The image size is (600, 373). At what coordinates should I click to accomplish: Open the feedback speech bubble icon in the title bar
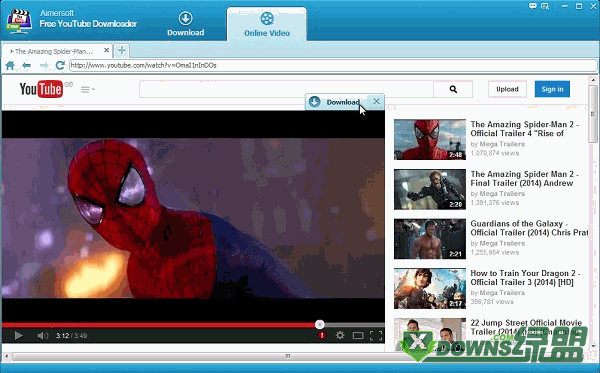point(533,6)
